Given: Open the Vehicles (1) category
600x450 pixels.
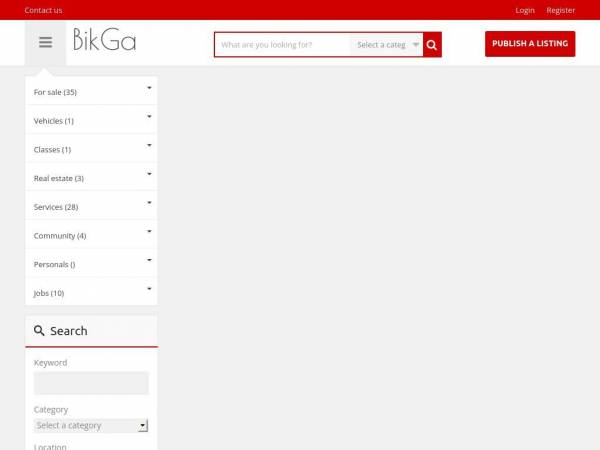Looking at the screenshot, I should (x=54, y=121).
